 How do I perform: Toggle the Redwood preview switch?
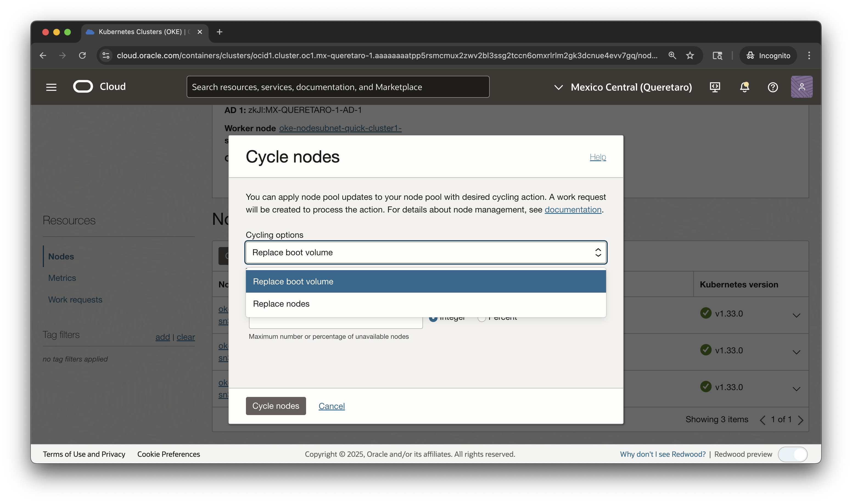click(x=793, y=454)
